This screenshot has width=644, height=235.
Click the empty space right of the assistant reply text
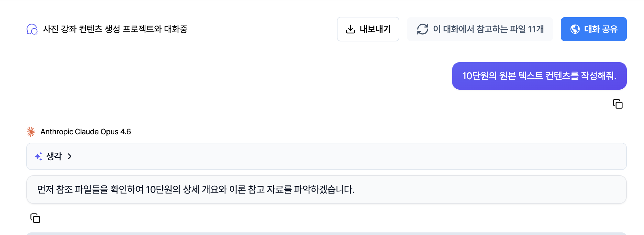pyautogui.click(x=485, y=189)
